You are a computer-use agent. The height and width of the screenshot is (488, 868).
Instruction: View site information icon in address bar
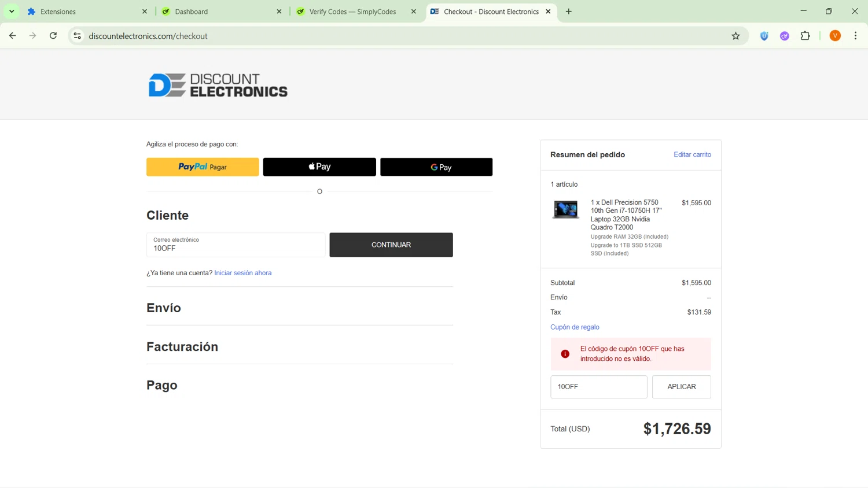click(x=77, y=36)
